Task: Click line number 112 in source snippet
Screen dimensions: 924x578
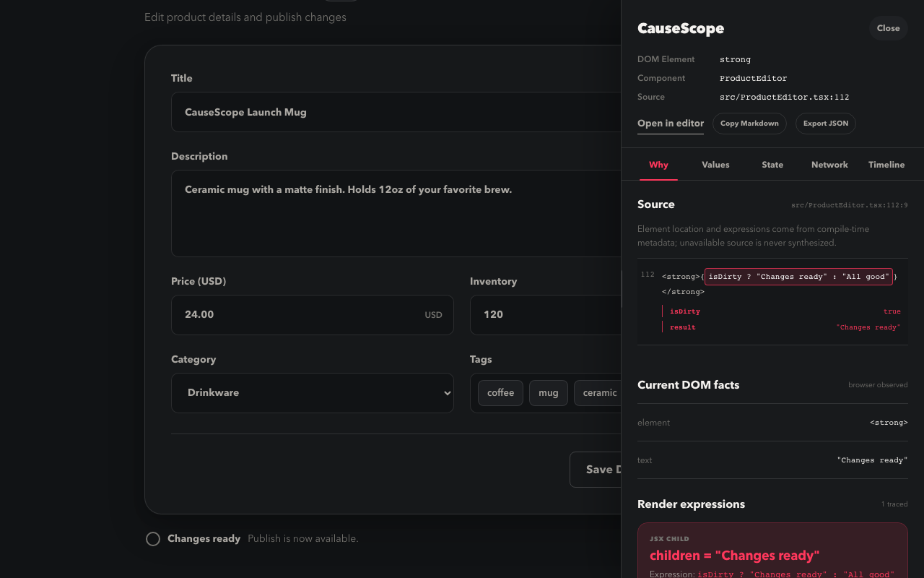Action: coord(648,275)
